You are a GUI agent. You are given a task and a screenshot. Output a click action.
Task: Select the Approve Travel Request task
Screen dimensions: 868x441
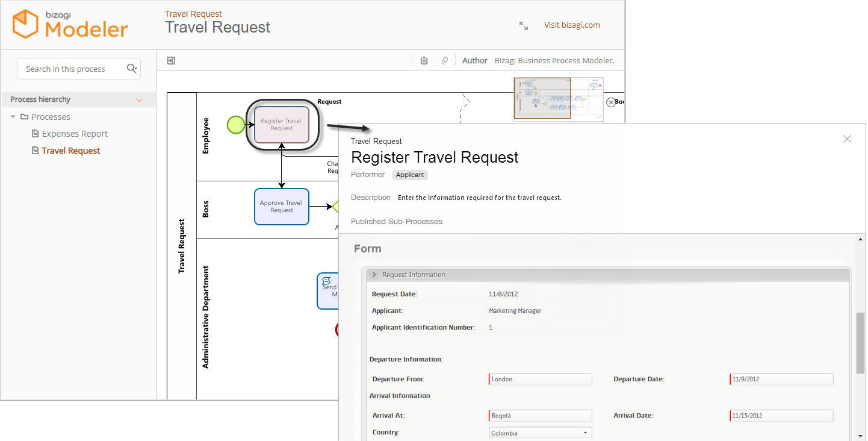(282, 207)
